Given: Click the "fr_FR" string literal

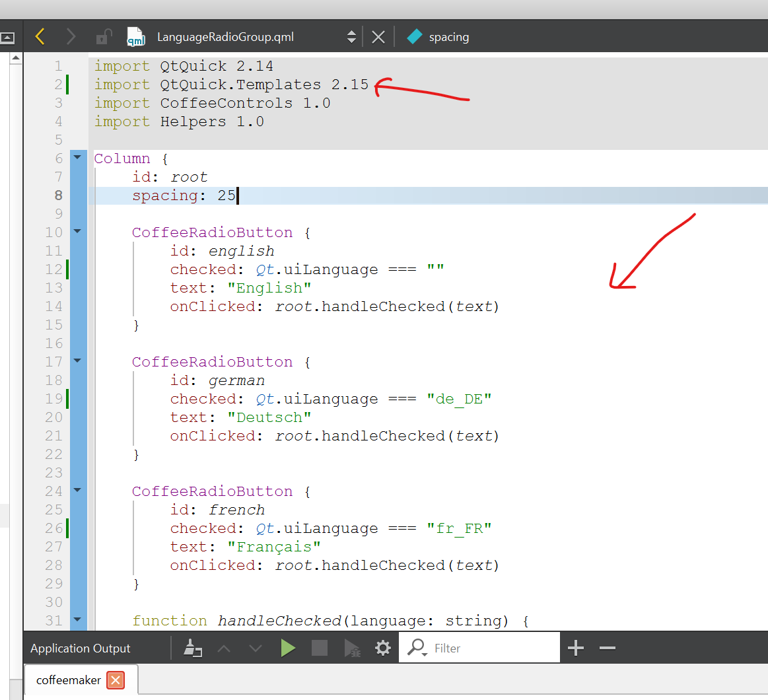Looking at the screenshot, I should point(459,528).
